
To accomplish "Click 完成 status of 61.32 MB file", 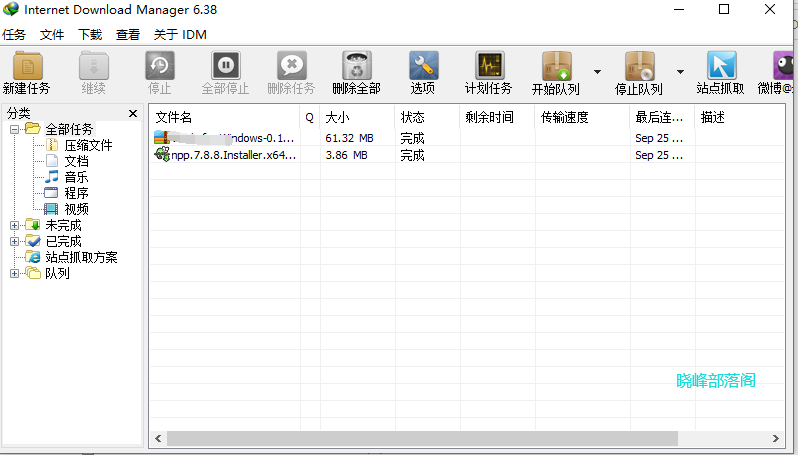I will click(x=412, y=138).
